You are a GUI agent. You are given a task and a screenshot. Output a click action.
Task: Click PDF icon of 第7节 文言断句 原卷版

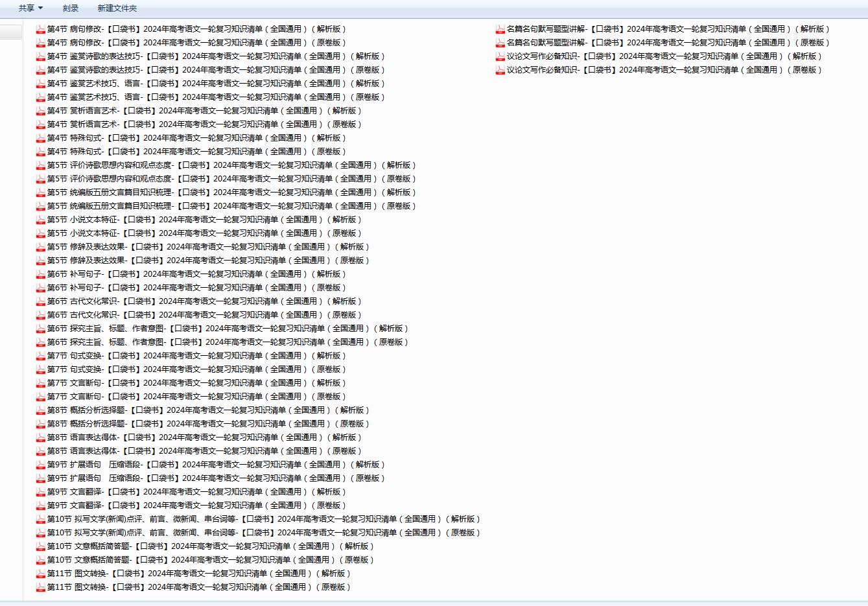tap(40, 397)
